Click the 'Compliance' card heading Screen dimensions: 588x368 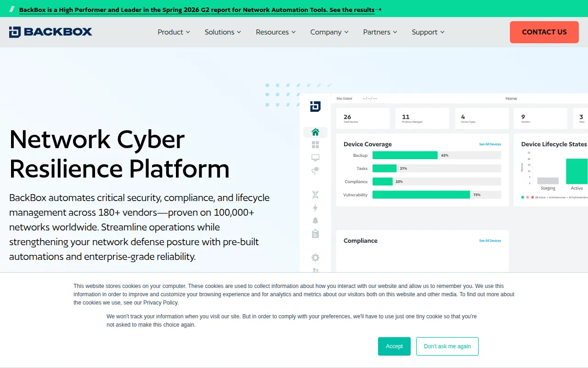(x=361, y=241)
